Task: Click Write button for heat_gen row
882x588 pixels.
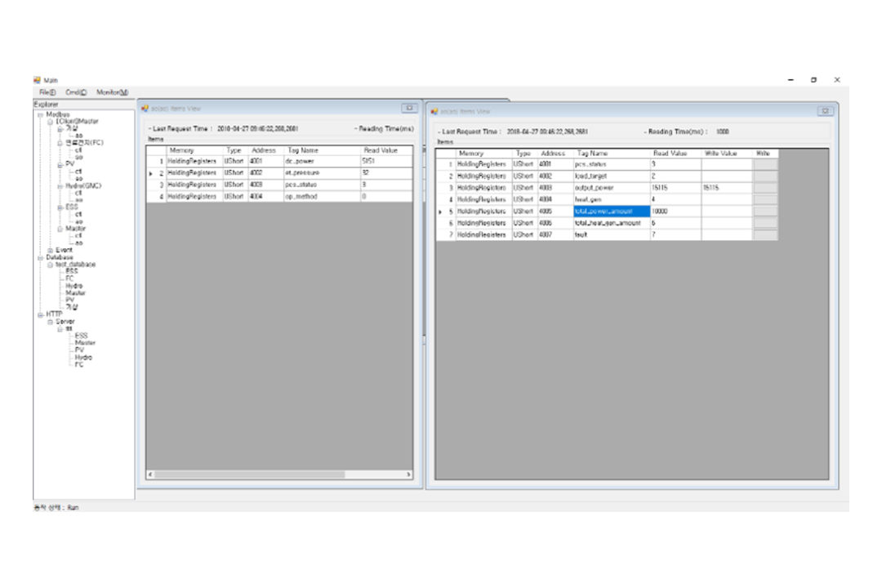Action: [x=765, y=200]
